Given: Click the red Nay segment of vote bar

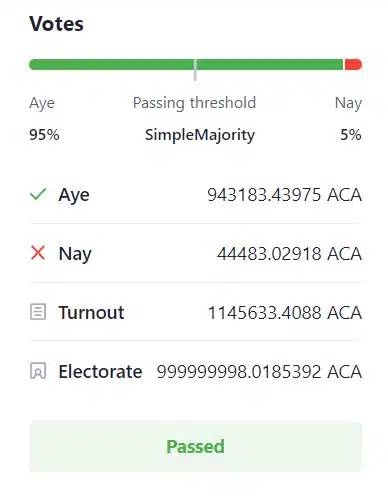Looking at the screenshot, I should (353, 64).
